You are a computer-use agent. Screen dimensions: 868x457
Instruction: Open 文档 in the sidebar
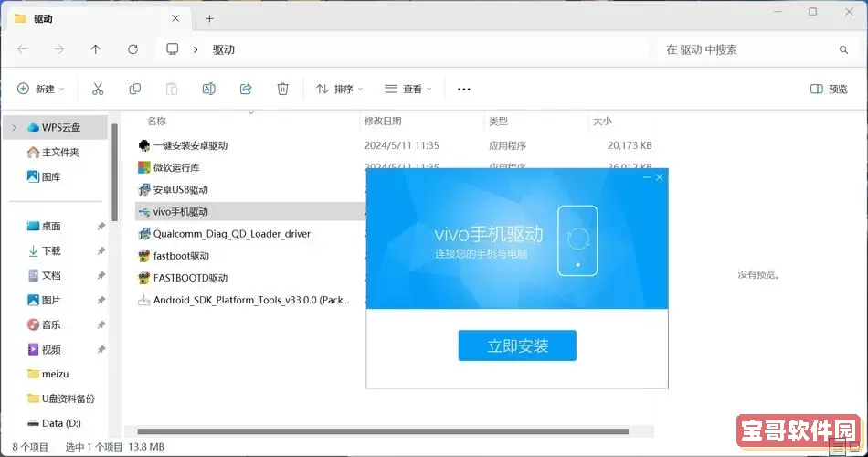click(44, 275)
